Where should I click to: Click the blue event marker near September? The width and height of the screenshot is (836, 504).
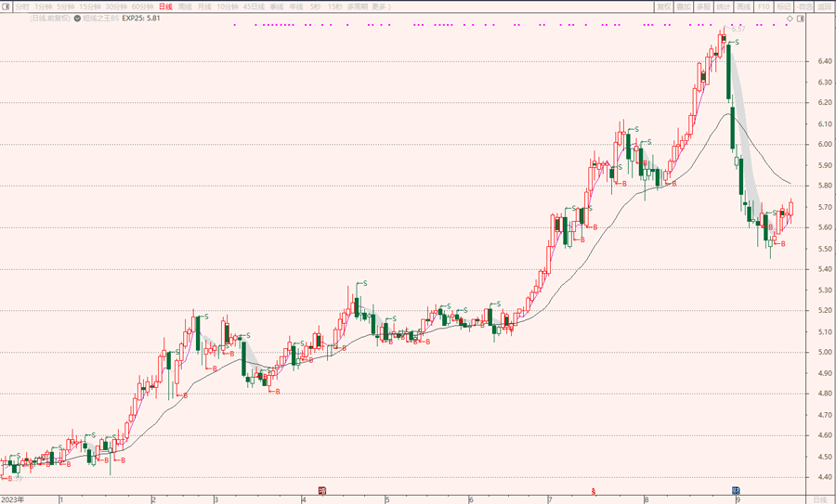[735, 490]
